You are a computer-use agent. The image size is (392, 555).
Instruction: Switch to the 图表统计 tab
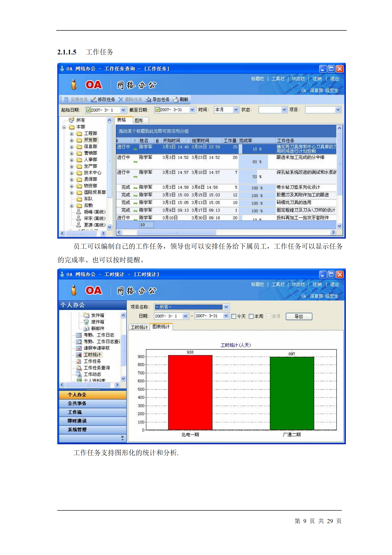[x=161, y=327]
